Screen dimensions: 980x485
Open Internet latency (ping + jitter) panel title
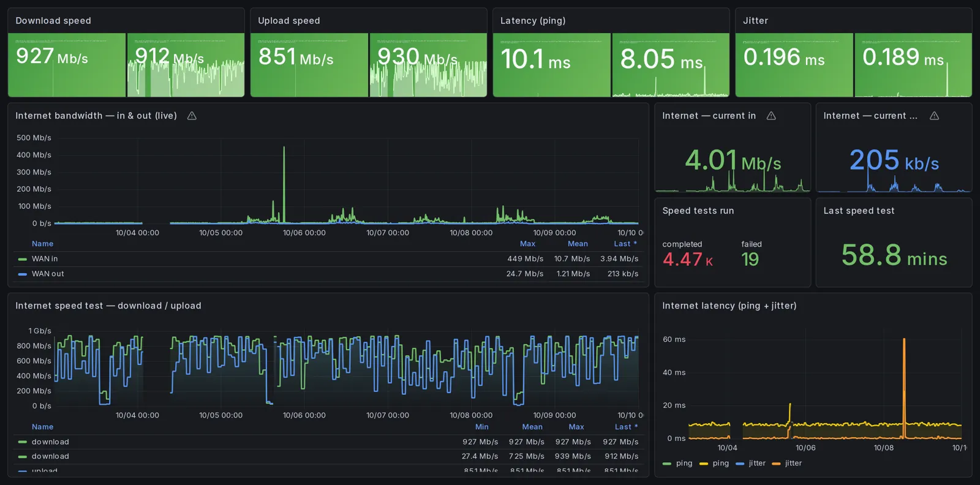[729, 306]
